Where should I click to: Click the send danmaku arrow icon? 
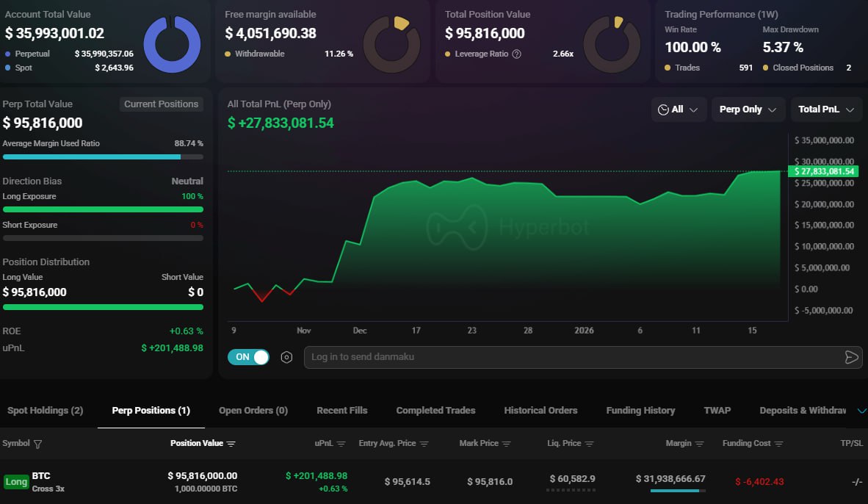(852, 357)
